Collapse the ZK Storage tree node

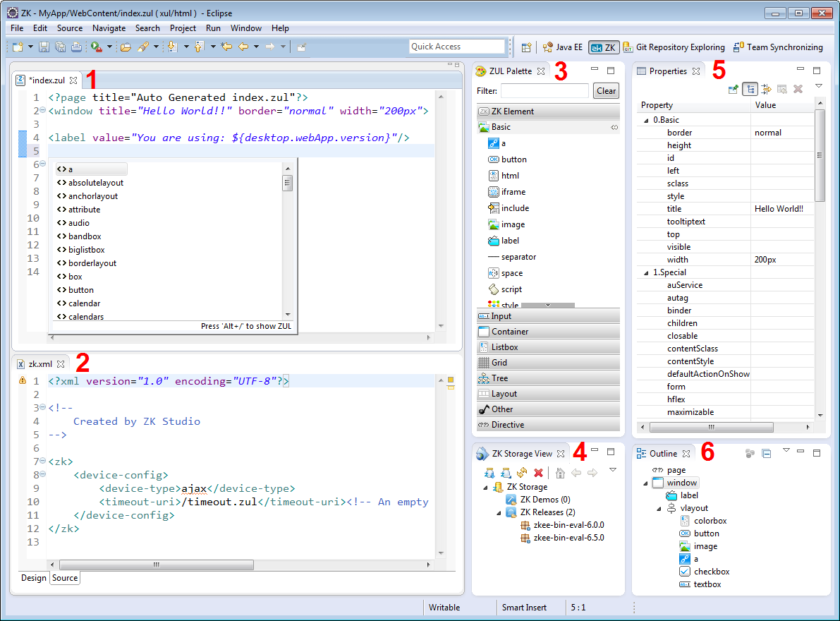click(x=486, y=488)
